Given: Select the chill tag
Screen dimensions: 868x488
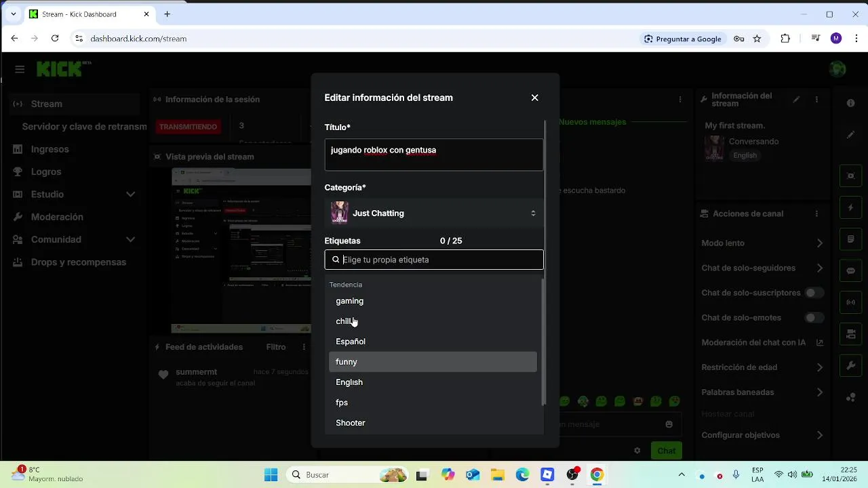Looking at the screenshot, I should 433,321.
